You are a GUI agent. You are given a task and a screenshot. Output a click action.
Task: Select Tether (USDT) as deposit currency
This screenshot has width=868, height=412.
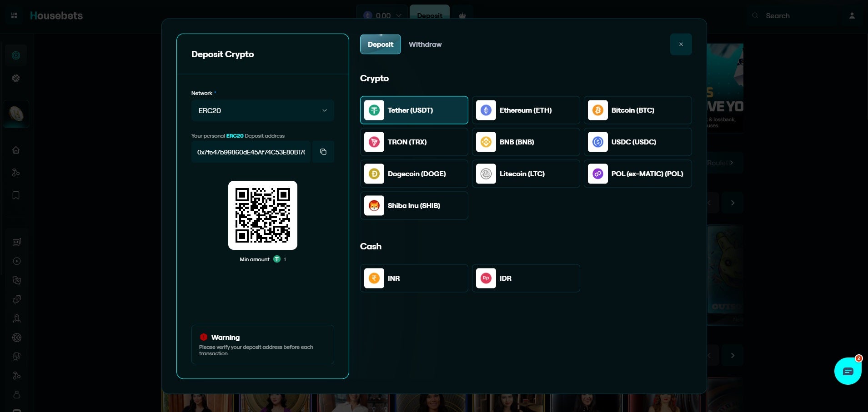coord(414,110)
